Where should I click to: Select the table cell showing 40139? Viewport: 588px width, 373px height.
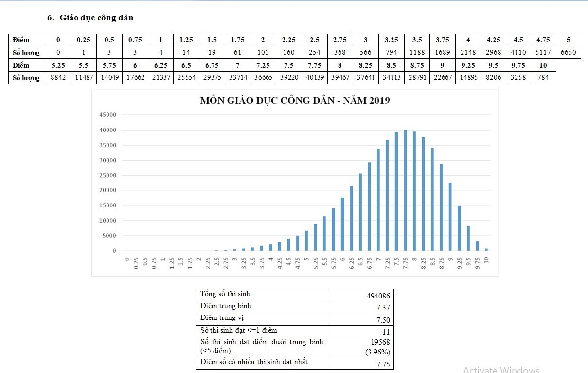coord(315,77)
